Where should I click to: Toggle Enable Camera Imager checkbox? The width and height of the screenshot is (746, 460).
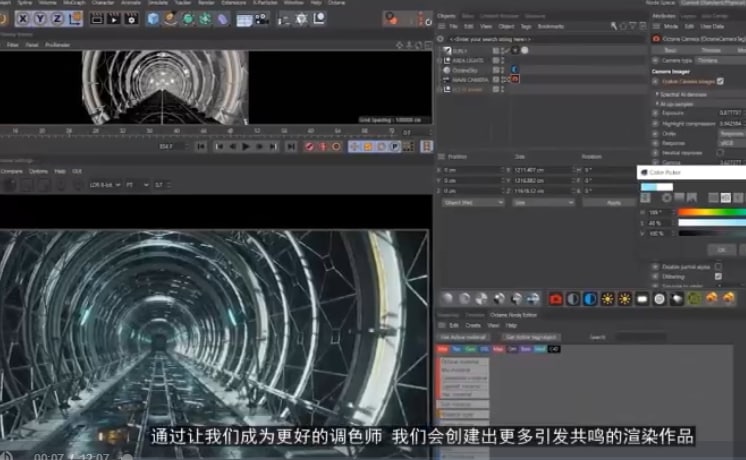pyautogui.click(x=720, y=81)
